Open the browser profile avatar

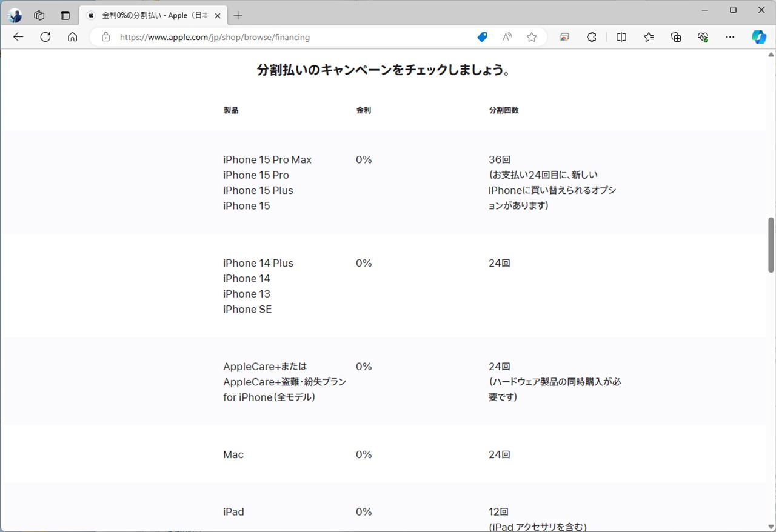(14, 15)
